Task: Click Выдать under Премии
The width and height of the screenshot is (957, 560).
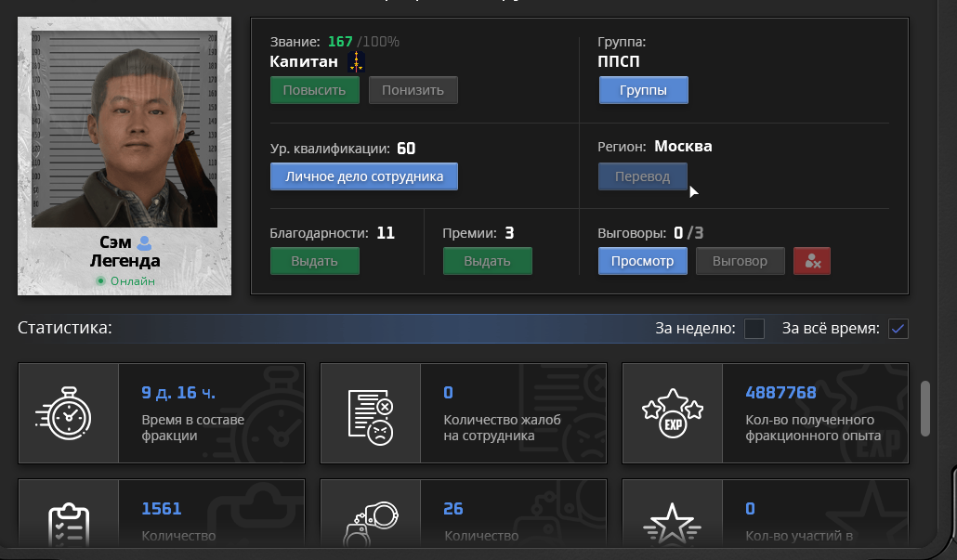Action: 487,261
